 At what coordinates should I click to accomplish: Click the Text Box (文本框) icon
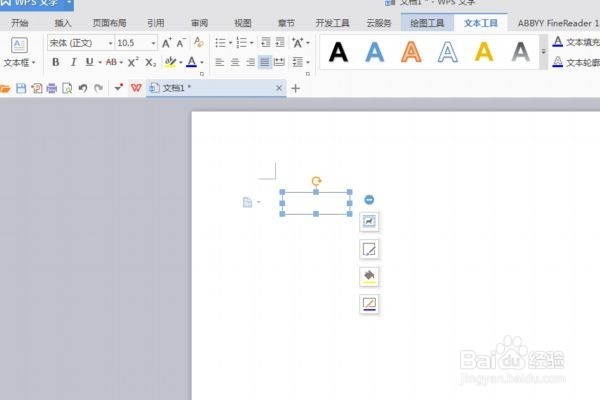(19, 45)
